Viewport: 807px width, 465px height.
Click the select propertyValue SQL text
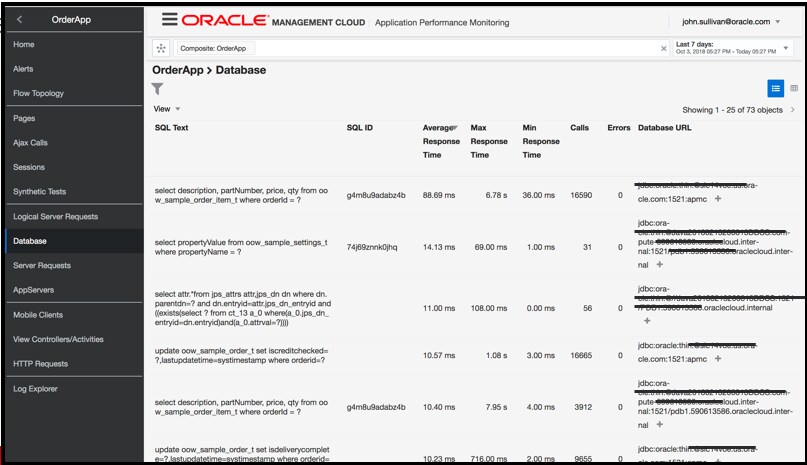click(x=241, y=247)
